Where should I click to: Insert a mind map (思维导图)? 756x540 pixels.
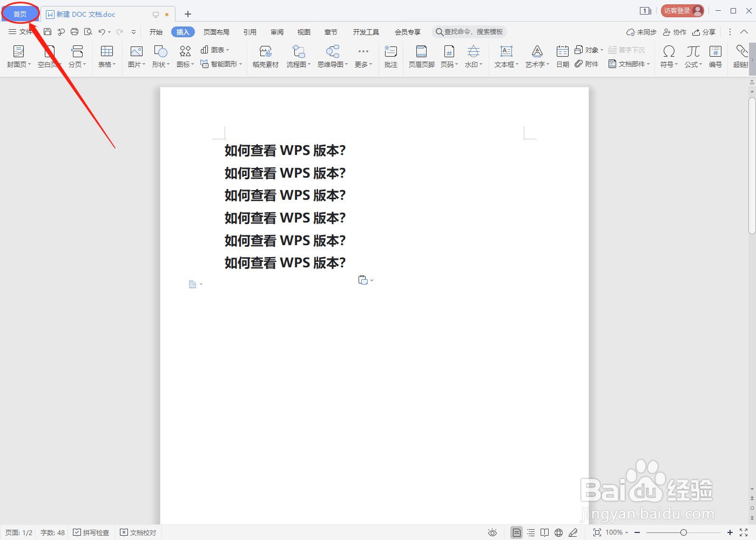[x=333, y=57]
